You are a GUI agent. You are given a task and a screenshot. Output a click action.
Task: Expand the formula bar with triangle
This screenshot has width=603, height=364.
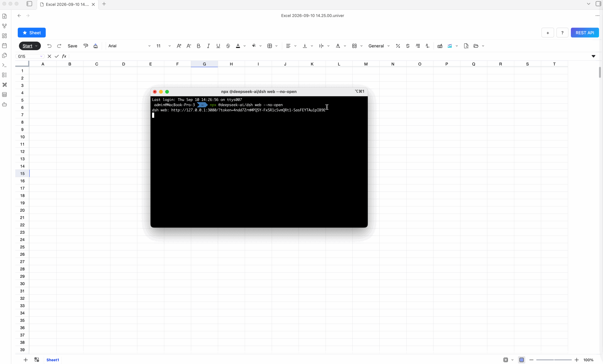coord(593,56)
